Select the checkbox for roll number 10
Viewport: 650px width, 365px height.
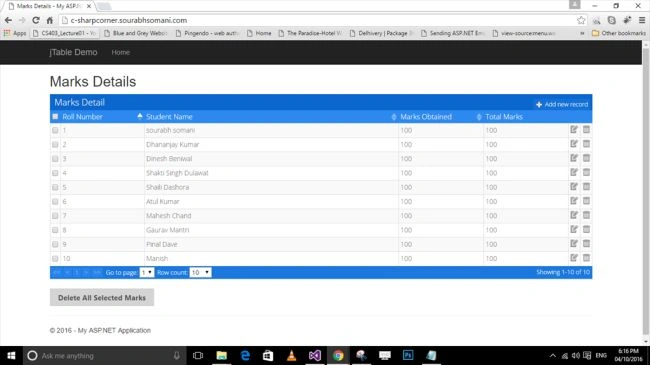[55, 258]
